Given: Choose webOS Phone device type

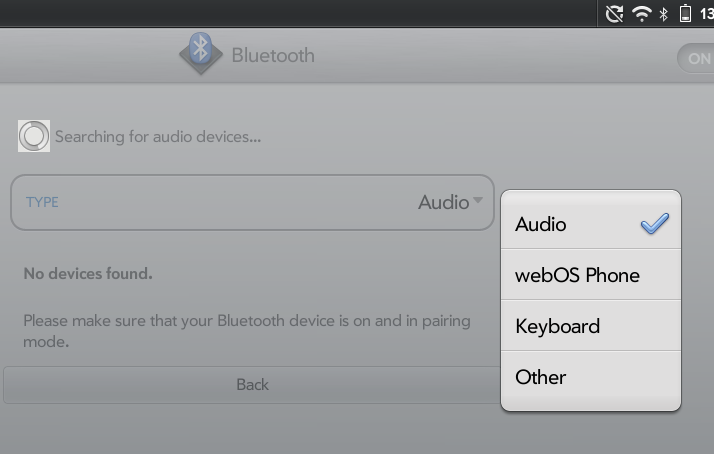Looking at the screenshot, I should 577,275.
